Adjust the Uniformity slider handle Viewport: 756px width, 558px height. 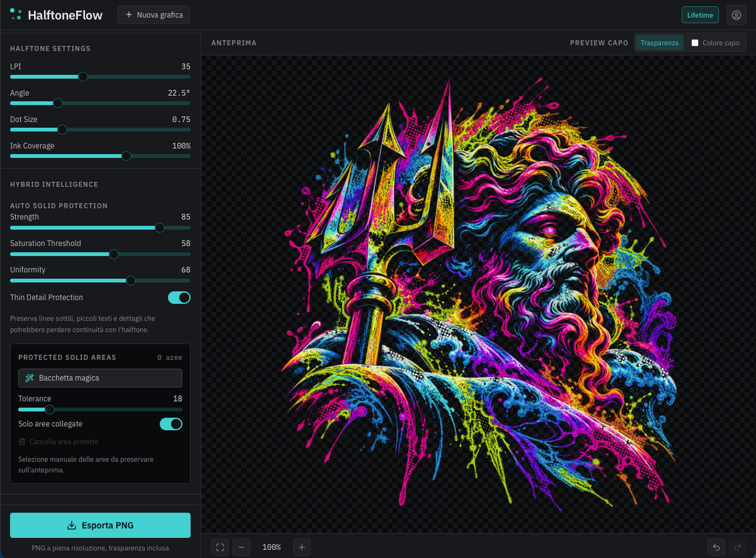coord(130,280)
